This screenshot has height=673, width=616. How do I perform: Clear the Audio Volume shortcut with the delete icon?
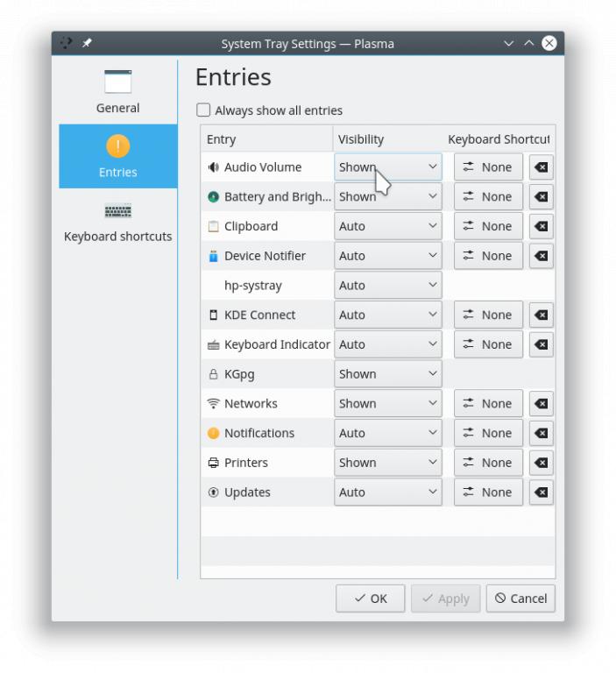coord(541,167)
